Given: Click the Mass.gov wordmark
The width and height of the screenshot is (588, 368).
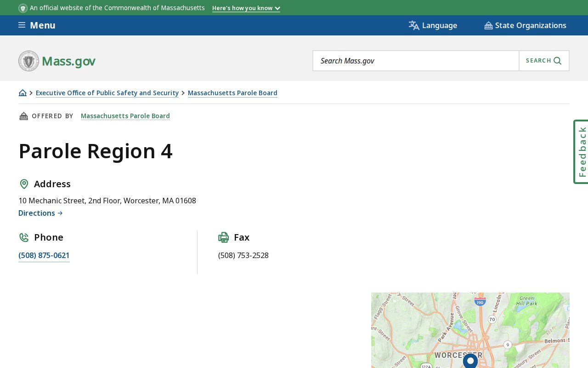Looking at the screenshot, I should coord(68,61).
